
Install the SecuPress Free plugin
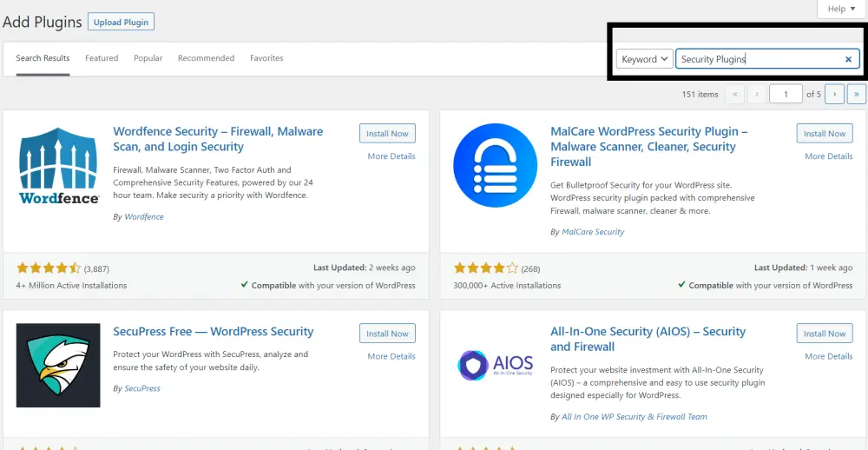[387, 334]
